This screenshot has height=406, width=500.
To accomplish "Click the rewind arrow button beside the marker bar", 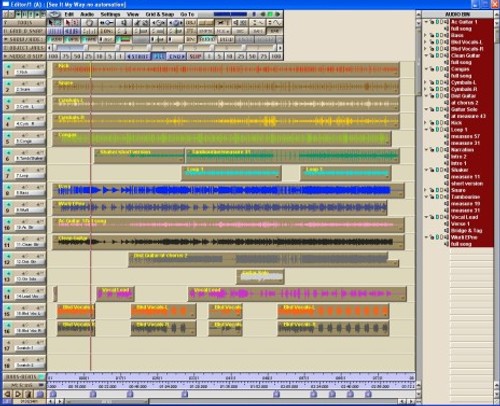I will 7,394.
